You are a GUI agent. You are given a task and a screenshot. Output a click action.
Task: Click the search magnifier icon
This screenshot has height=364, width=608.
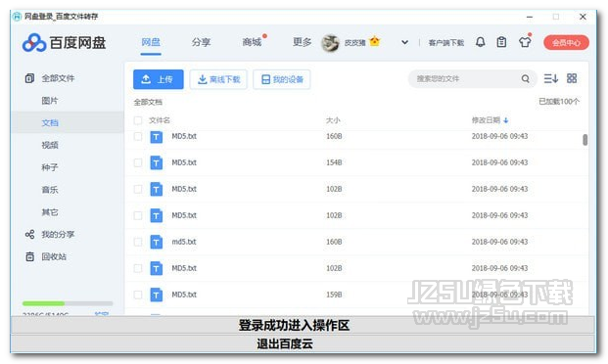(525, 78)
